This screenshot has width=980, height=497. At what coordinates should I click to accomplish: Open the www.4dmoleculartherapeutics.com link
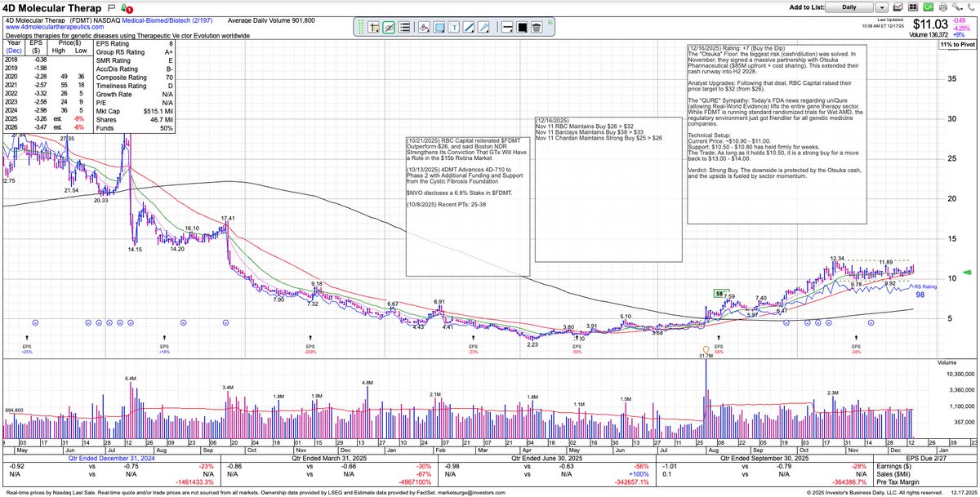(54, 28)
